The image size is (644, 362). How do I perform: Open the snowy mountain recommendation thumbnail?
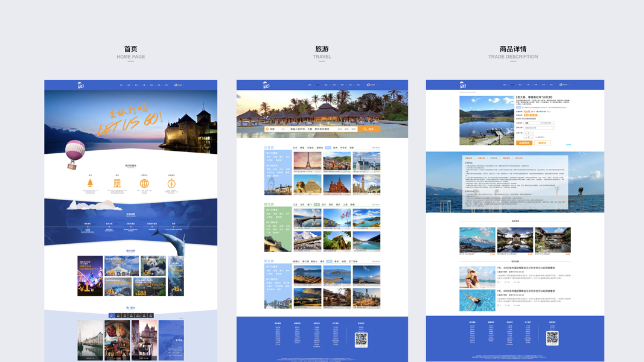(477, 241)
